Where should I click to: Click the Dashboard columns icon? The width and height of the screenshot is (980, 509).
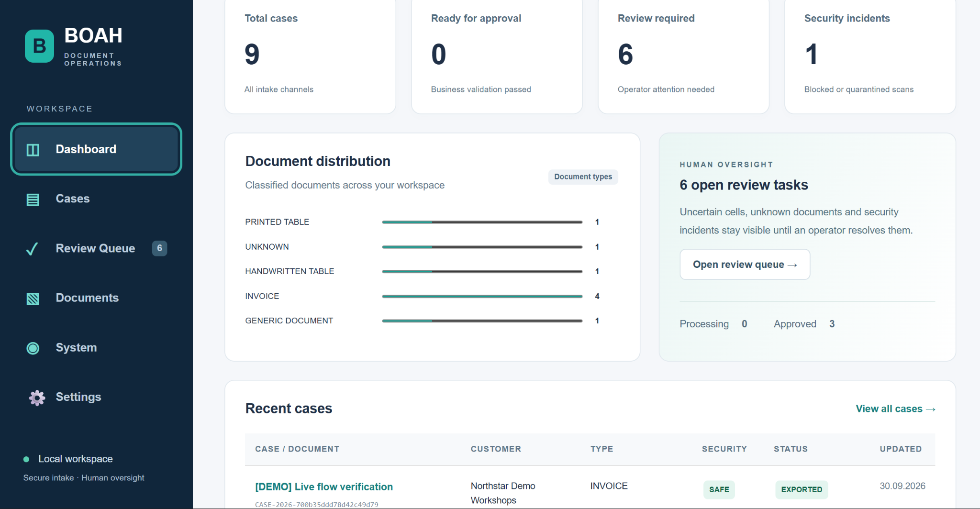[x=33, y=150]
